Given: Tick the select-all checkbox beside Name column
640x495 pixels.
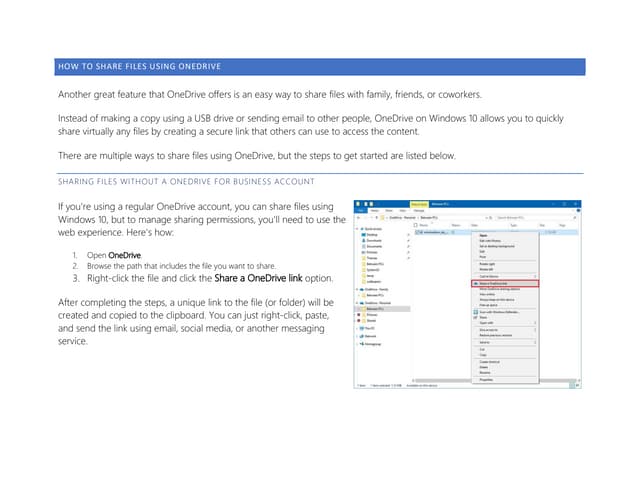Looking at the screenshot, I should (417, 225).
